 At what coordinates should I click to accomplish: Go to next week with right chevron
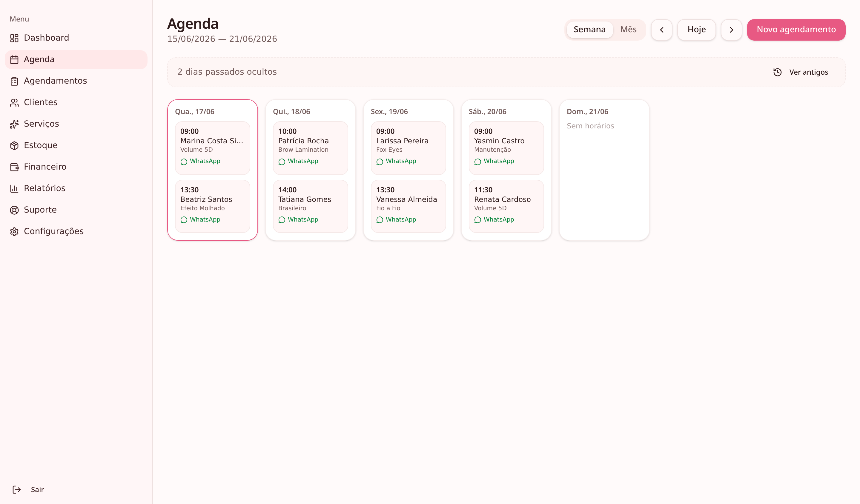pos(731,30)
